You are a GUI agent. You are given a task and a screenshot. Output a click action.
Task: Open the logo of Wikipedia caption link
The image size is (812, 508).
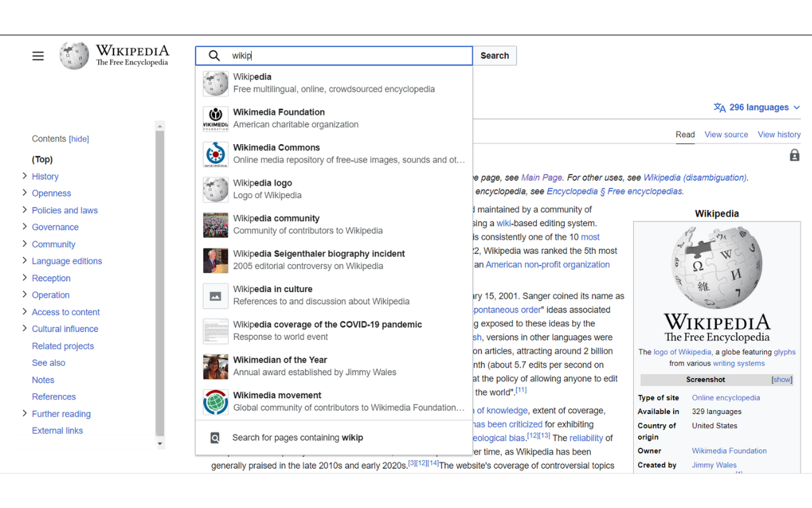click(682, 352)
